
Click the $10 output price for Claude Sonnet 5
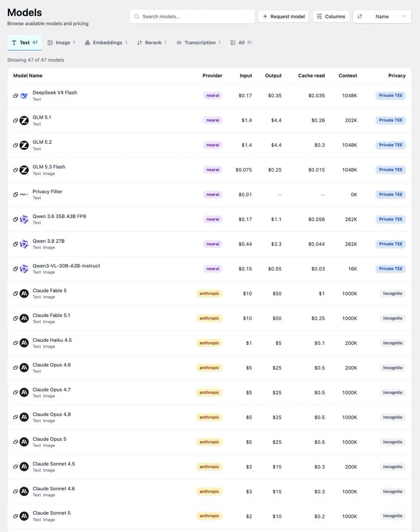(x=277, y=516)
